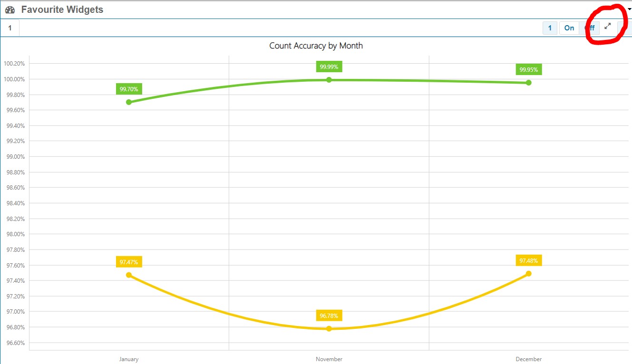This screenshot has width=632, height=364.
Task: Click the yellow November data point
Action: 329,329
